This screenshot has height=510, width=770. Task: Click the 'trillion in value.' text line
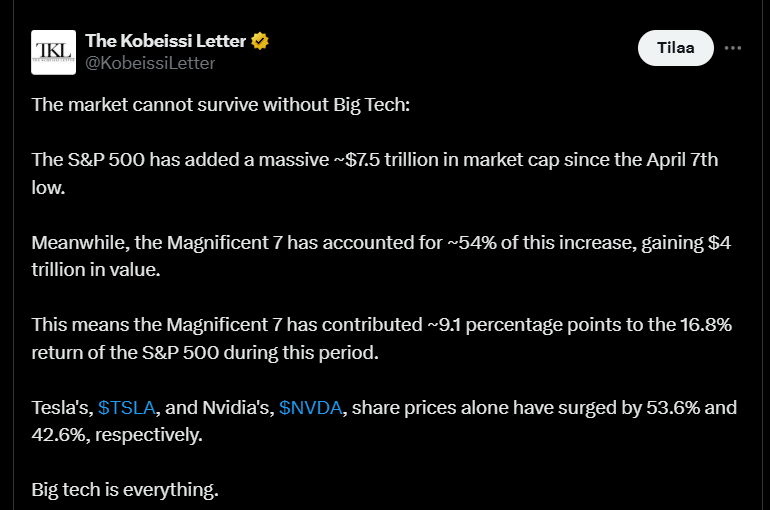pos(96,270)
